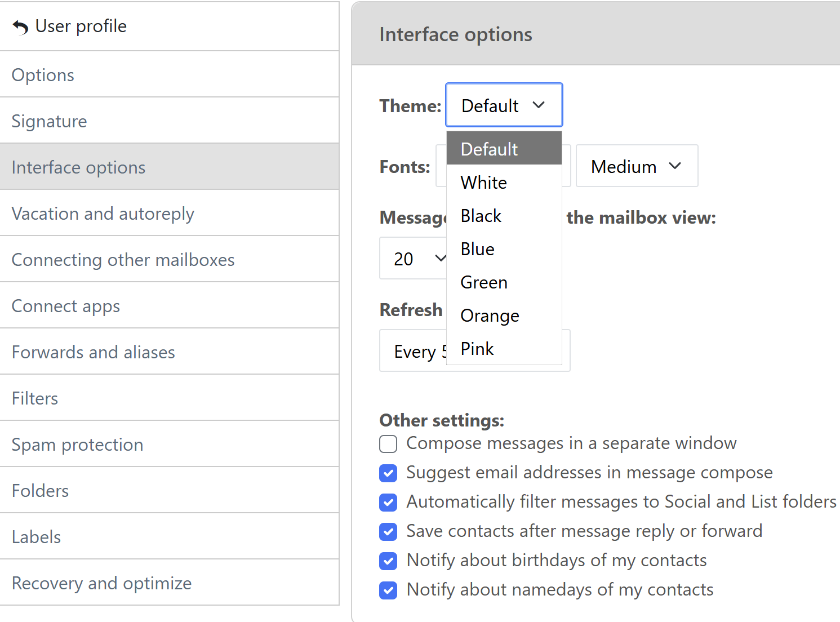840x622 pixels.
Task: Expand the Medium font size dropdown
Action: pyautogui.click(x=637, y=166)
